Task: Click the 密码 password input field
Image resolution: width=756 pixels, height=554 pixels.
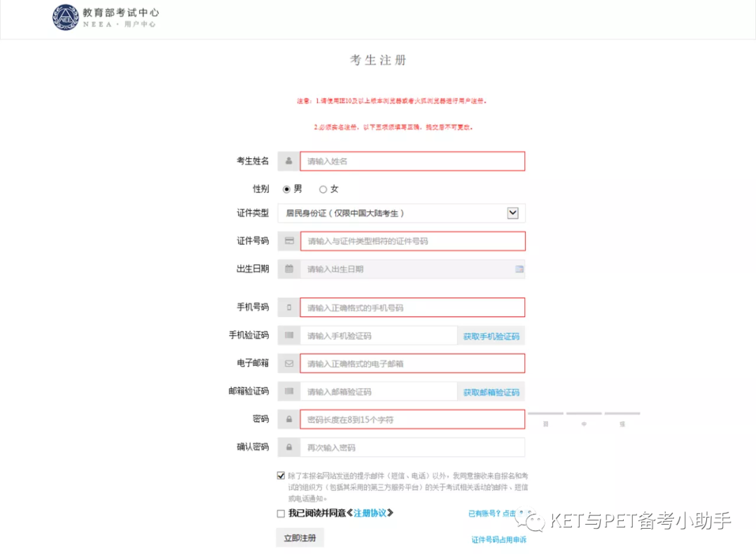Action: (x=413, y=419)
